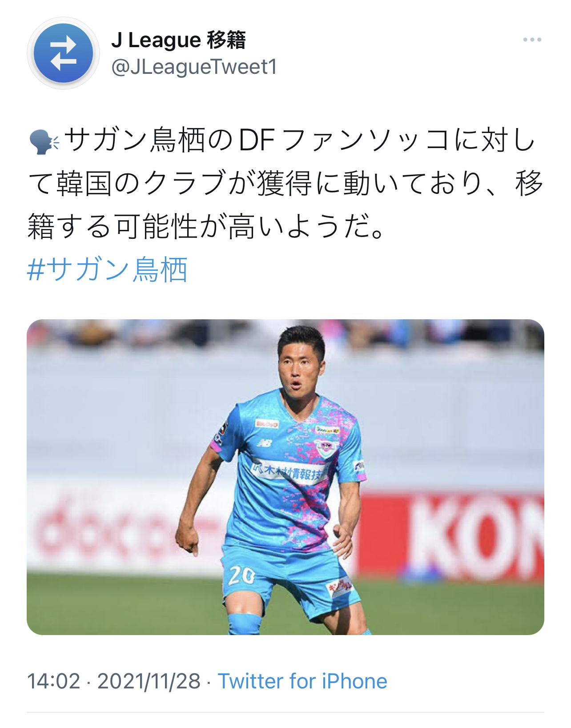Tap the 2021/11/28 date

(x=149, y=681)
